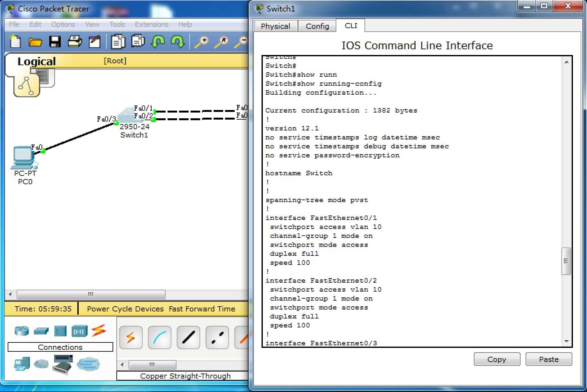Click the CLI vertical scrollbar thumb
The height and width of the screenshot is (392, 587).
click(x=566, y=261)
